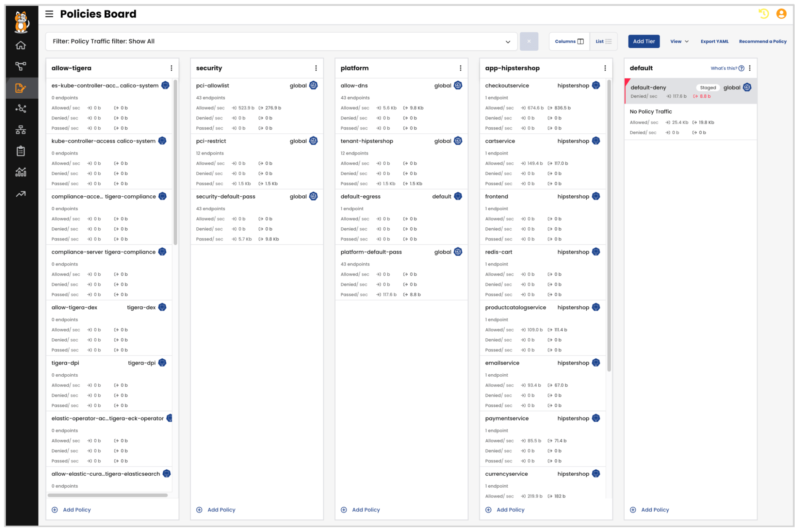Open the Service Graph sidebar icon
This screenshot has height=532, width=799.
click(x=21, y=66)
